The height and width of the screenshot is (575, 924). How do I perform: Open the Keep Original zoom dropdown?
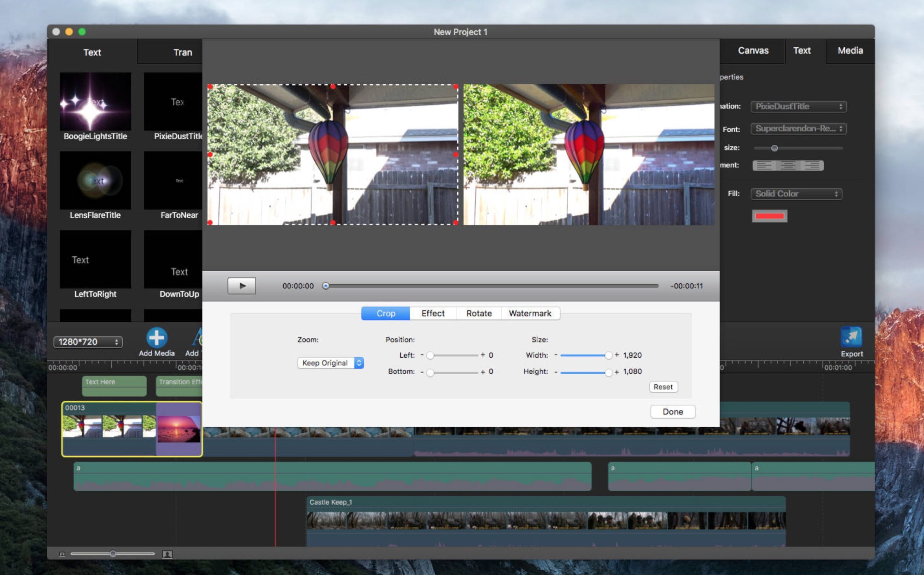[x=330, y=363]
